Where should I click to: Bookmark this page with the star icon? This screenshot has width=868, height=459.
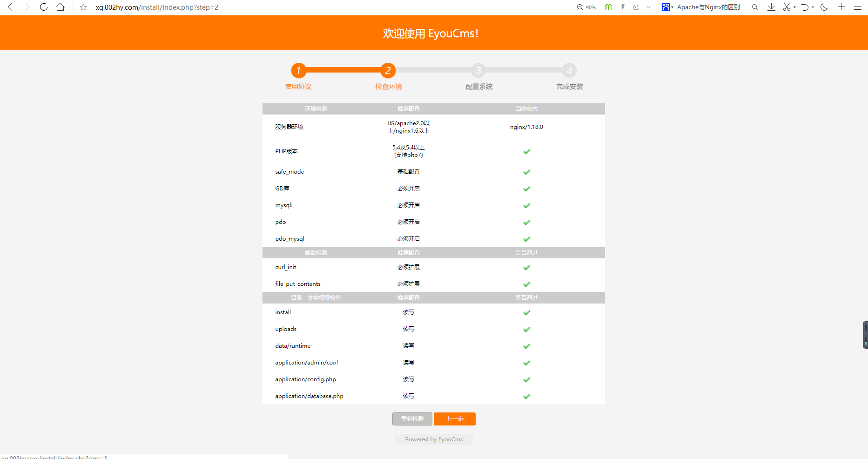(83, 7)
